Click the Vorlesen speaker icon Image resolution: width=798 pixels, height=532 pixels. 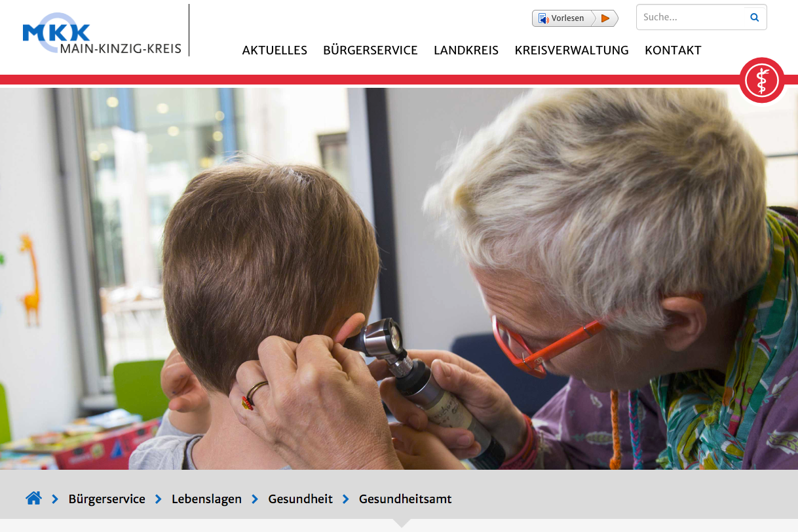click(543, 18)
